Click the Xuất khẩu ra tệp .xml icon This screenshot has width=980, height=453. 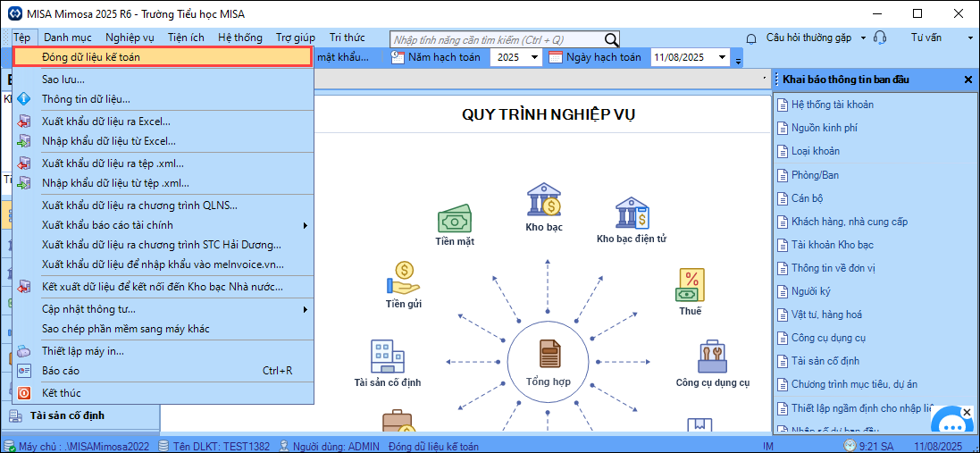24,164
